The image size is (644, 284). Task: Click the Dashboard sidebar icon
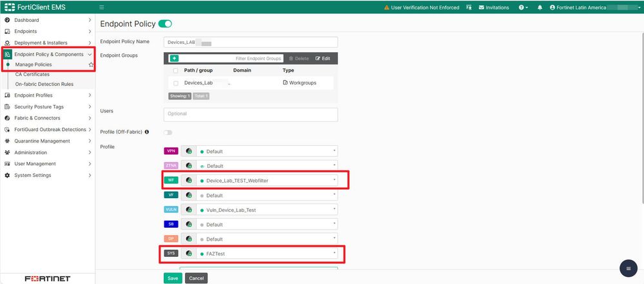coord(7,20)
